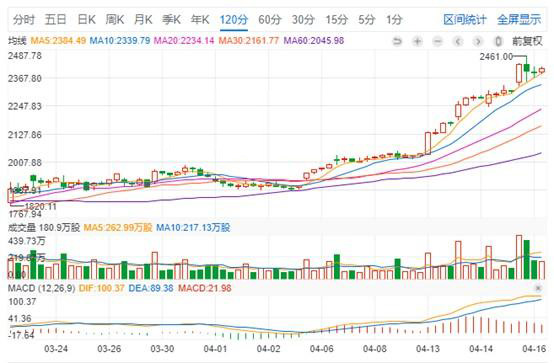Viewport: 554px width, 363px height.
Task: Click volume MA10:217.13万股 label
Action: point(193,228)
